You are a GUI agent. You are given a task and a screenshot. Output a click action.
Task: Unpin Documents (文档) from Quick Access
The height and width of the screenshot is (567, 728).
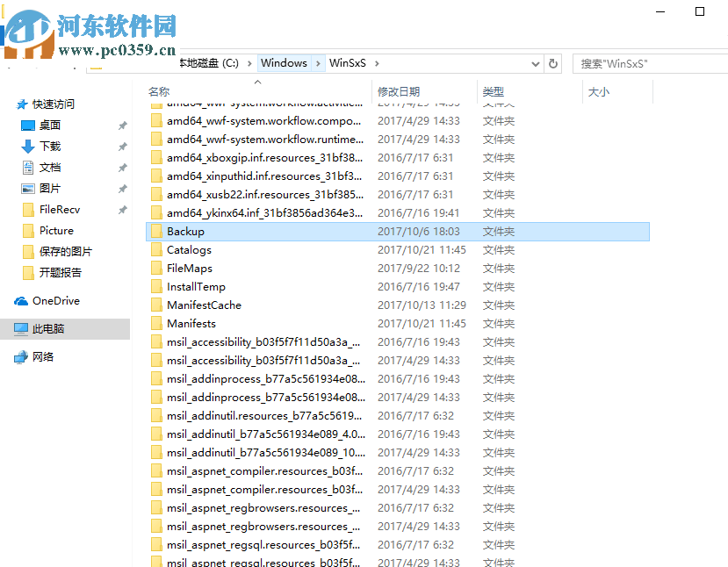pyautogui.click(x=122, y=167)
